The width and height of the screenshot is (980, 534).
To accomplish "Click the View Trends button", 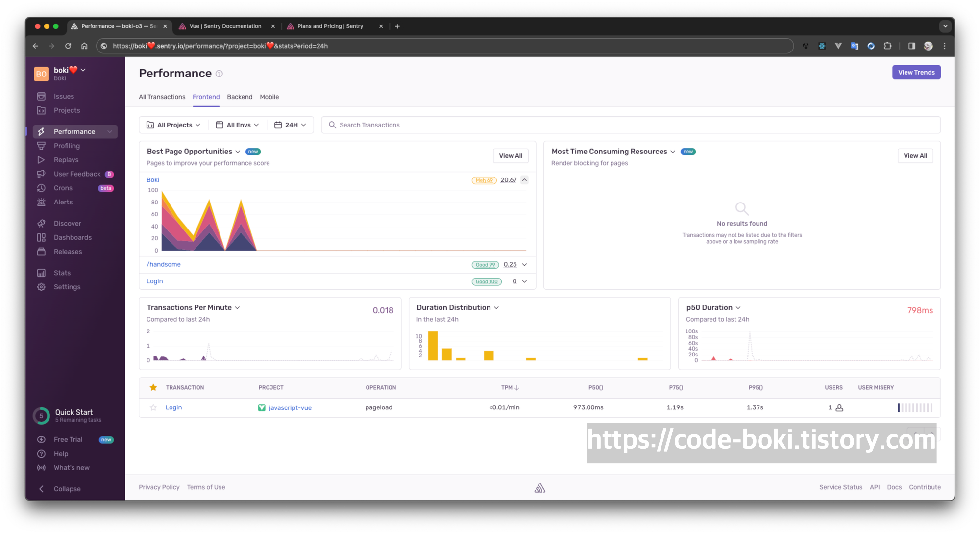I will point(916,72).
